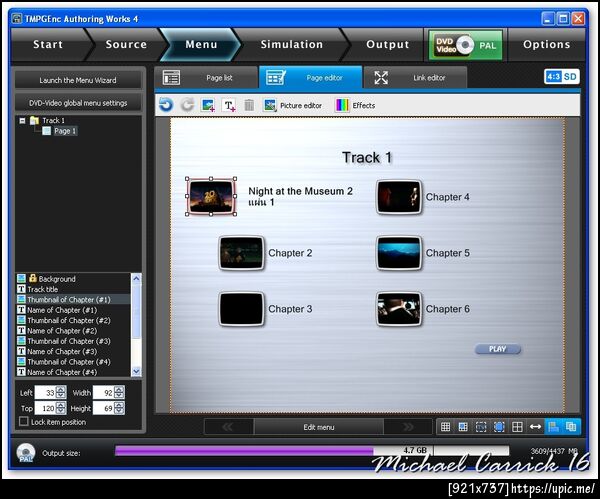Select the Page editor tab

point(310,78)
